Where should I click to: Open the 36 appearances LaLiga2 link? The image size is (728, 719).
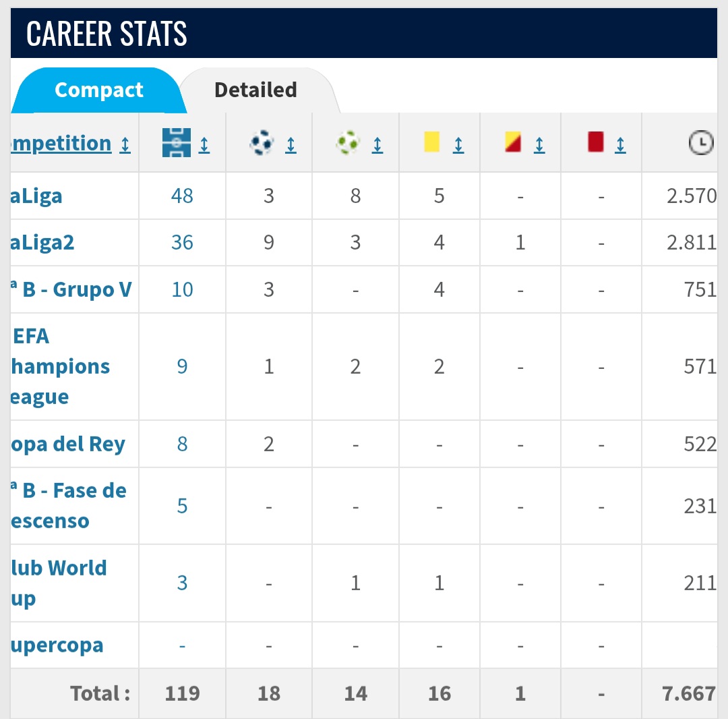click(x=182, y=243)
